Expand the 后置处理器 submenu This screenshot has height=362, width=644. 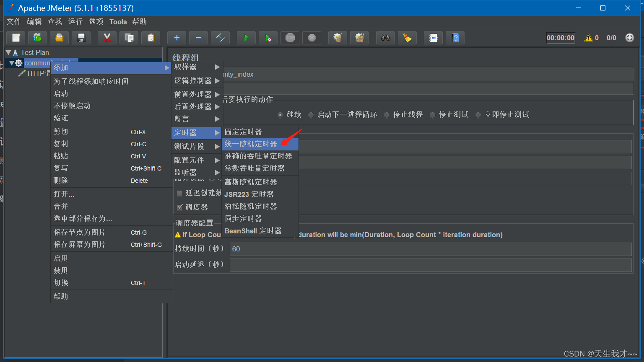click(197, 107)
